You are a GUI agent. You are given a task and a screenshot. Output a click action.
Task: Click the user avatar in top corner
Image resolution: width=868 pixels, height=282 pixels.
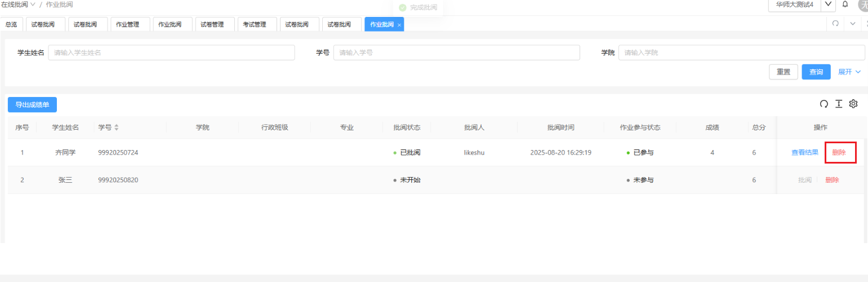(x=862, y=5)
